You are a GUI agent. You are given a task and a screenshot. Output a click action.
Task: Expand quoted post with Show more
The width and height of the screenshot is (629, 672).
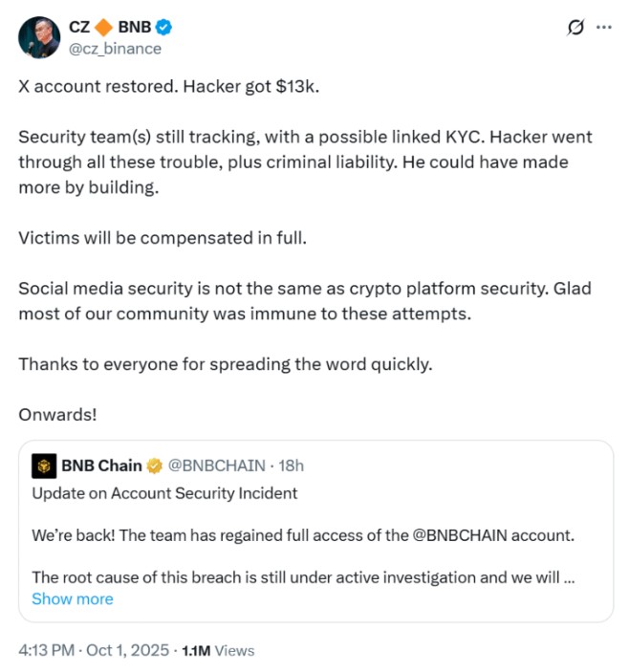click(x=72, y=598)
